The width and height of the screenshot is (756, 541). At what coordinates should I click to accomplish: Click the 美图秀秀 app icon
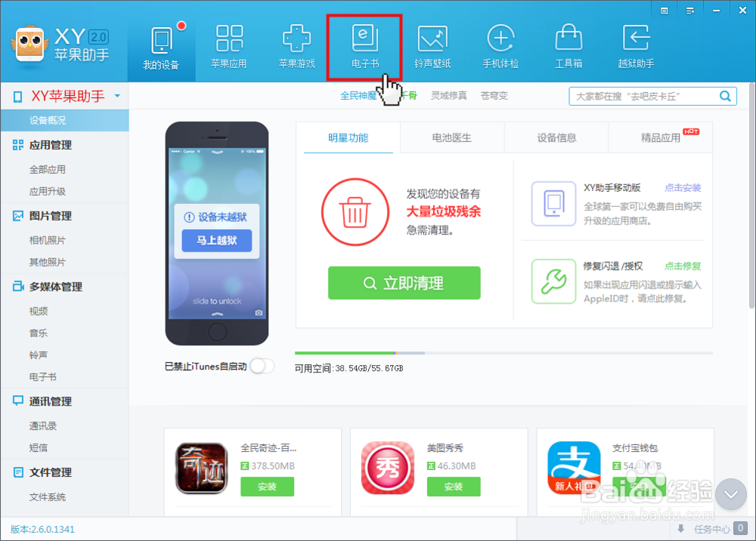tap(388, 468)
